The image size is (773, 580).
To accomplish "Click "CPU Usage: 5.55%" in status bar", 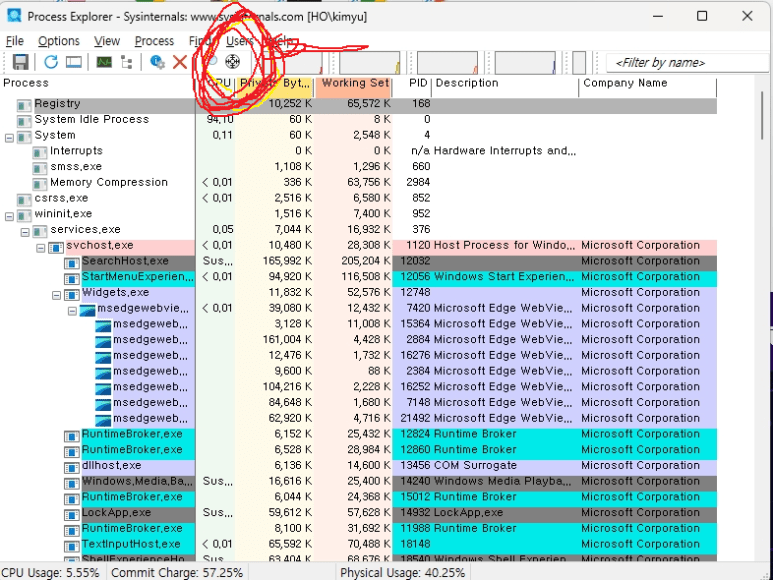I will [x=50, y=573].
